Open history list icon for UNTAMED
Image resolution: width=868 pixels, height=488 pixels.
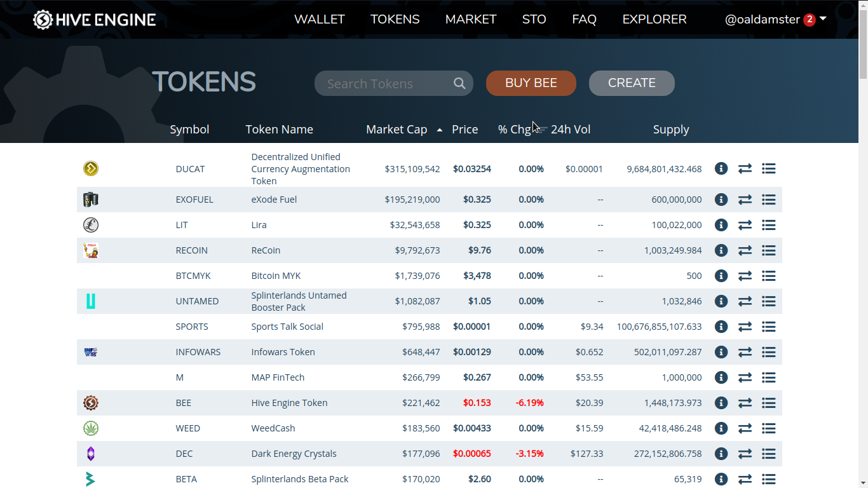[769, 301]
